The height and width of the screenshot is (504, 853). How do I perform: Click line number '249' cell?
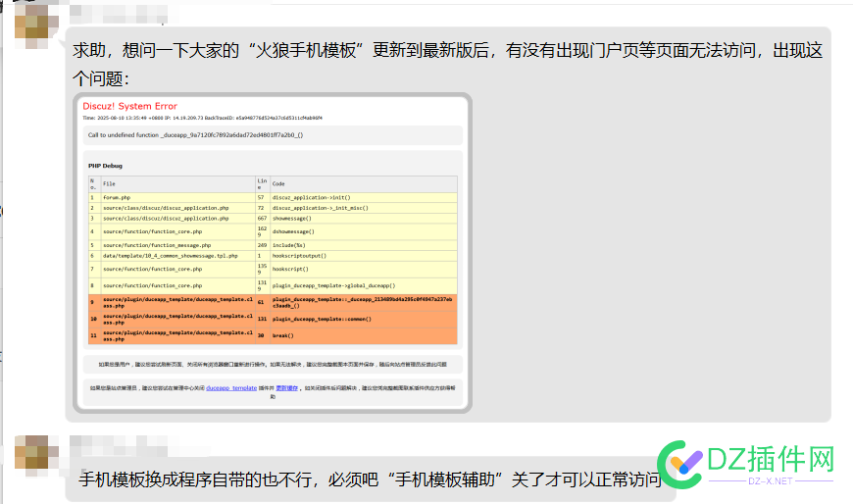pos(263,245)
